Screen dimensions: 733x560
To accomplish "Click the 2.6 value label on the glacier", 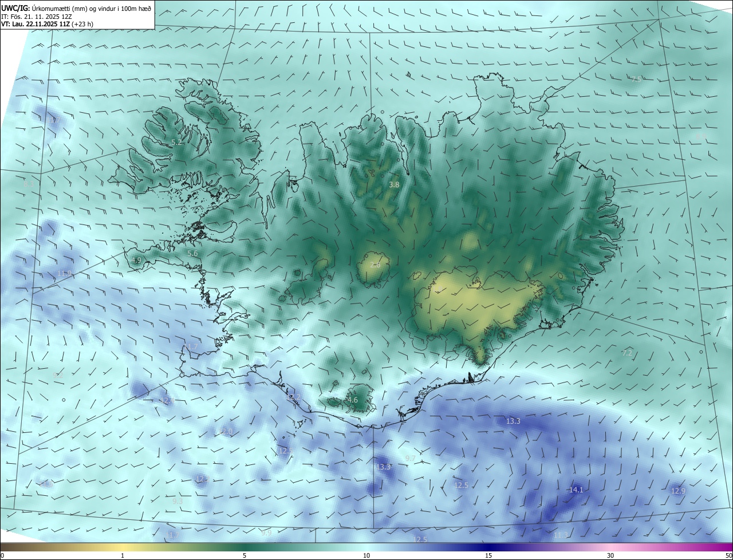I will pyautogui.click(x=375, y=265).
